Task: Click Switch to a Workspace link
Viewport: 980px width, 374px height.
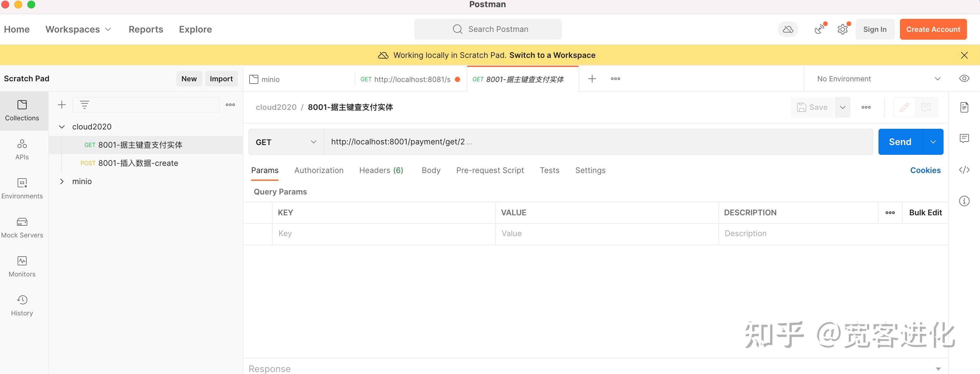Action: (x=552, y=55)
